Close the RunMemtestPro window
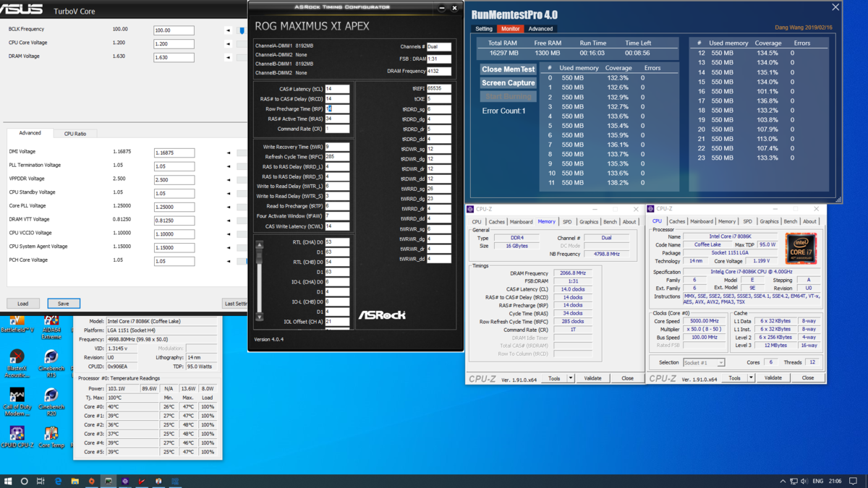The height and width of the screenshot is (488, 868). pyautogui.click(x=835, y=7)
